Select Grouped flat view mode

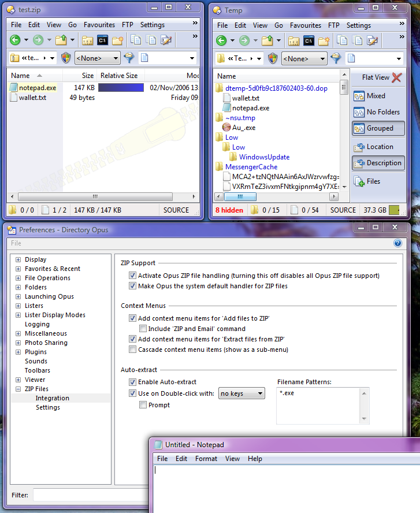[x=378, y=128]
